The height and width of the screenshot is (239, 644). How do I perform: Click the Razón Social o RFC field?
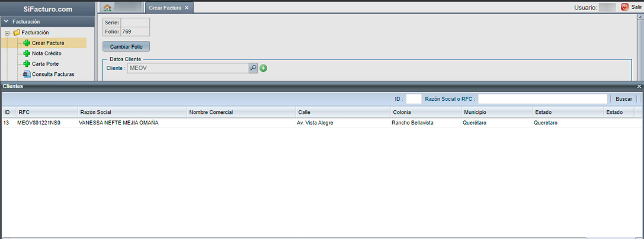tap(542, 99)
